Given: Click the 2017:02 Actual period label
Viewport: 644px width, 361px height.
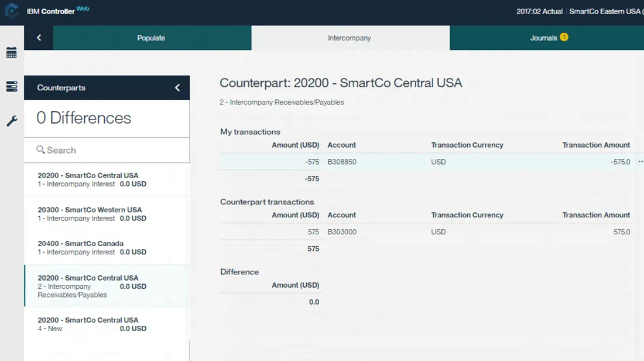Looking at the screenshot, I should pyautogui.click(x=539, y=12).
